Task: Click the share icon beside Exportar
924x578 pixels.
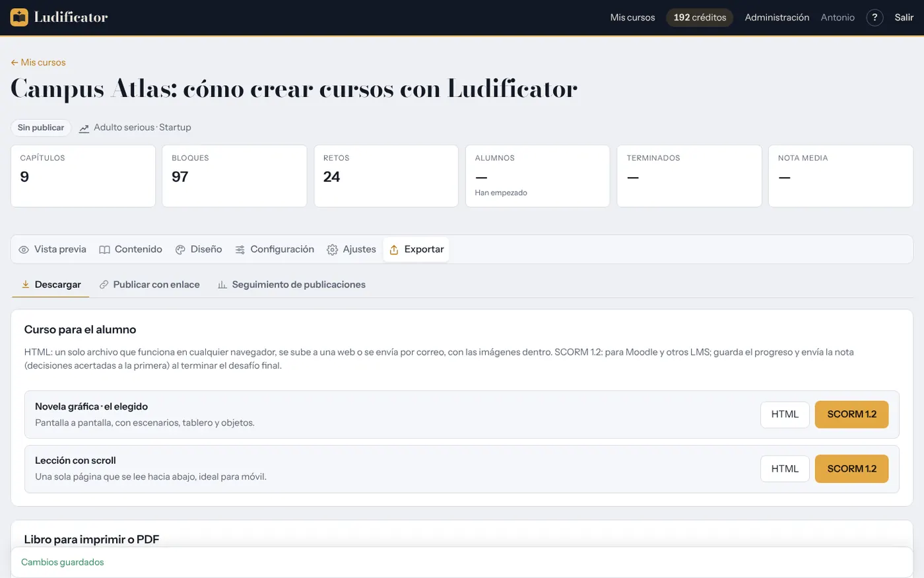Action: tap(394, 250)
